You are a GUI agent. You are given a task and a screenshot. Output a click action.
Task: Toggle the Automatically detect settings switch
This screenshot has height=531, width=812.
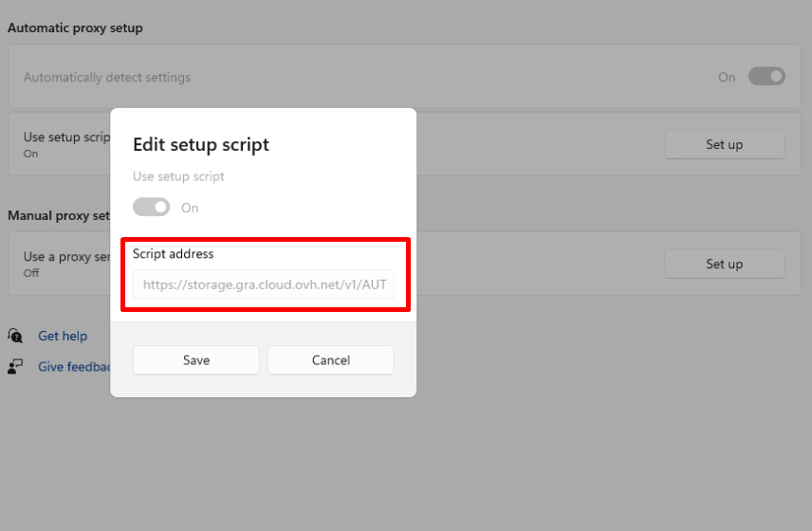766,77
